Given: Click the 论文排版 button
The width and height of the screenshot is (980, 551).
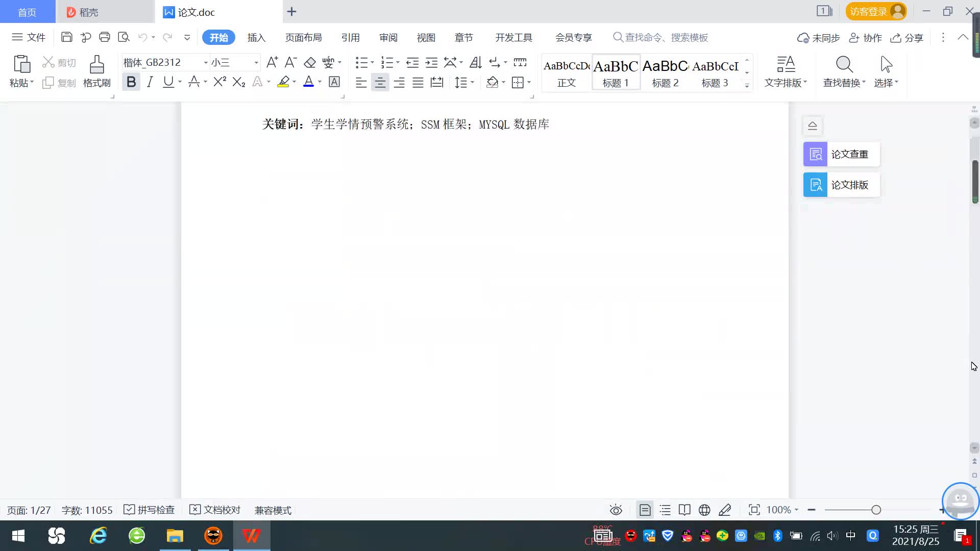Looking at the screenshot, I should pos(841,185).
